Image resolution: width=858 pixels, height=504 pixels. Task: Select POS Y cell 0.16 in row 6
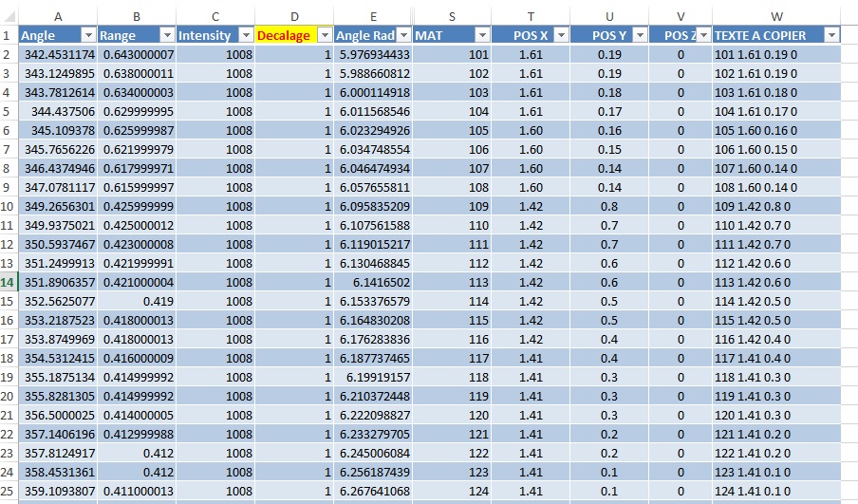pyautogui.click(x=609, y=131)
